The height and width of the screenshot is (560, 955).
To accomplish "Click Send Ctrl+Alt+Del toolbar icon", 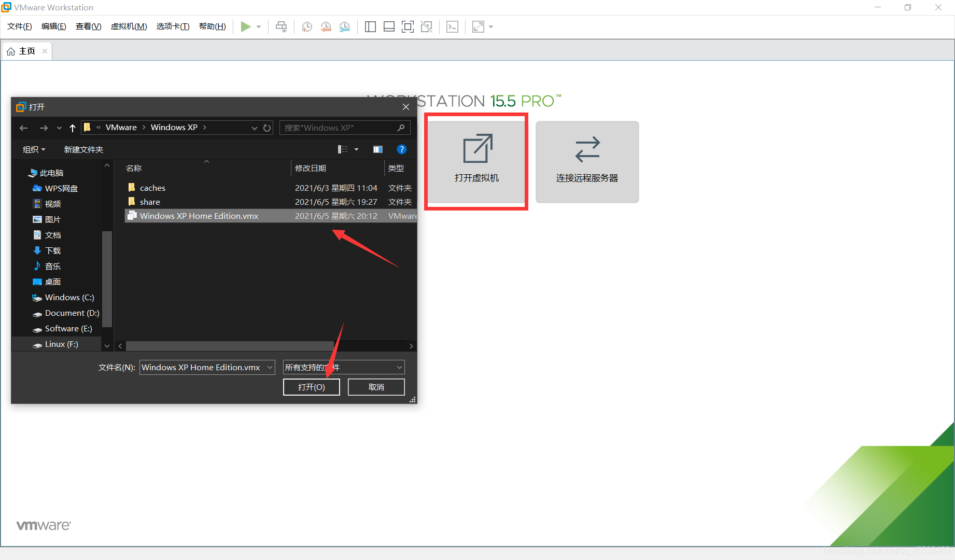I will tap(281, 26).
